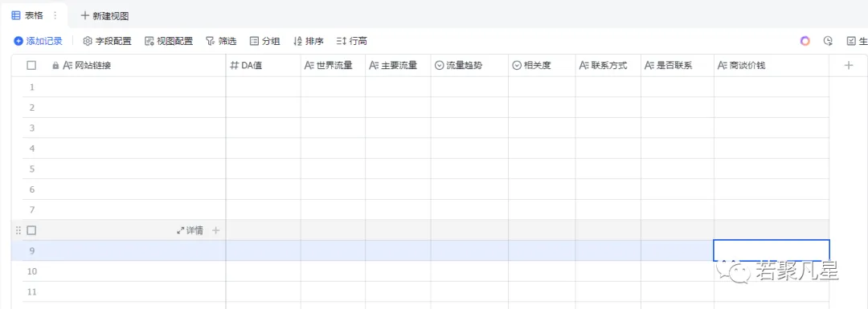This screenshot has height=309, width=868.
Task: Open the 分组 grouping option
Action: tap(264, 41)
